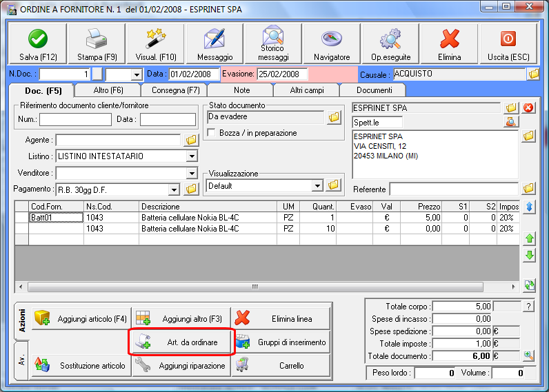Click the Spese spedizione value field
Image resolution: width=549 pixels, height=392 pixels.
click(462, 331)
